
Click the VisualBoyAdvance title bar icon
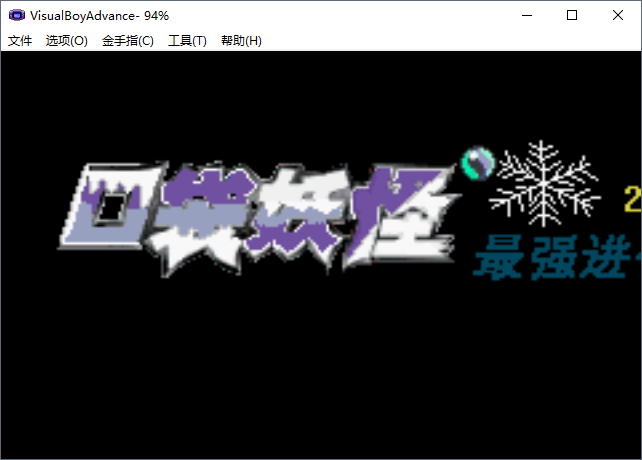click(17, 16)
